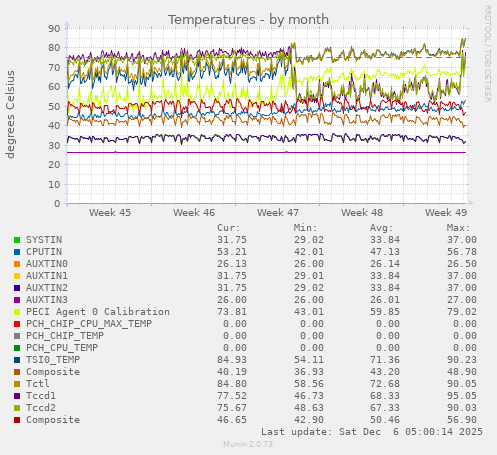497x455 pixels.
Task: Click the TSI0_TEMP legend swatch
Action: pos(17,360)
